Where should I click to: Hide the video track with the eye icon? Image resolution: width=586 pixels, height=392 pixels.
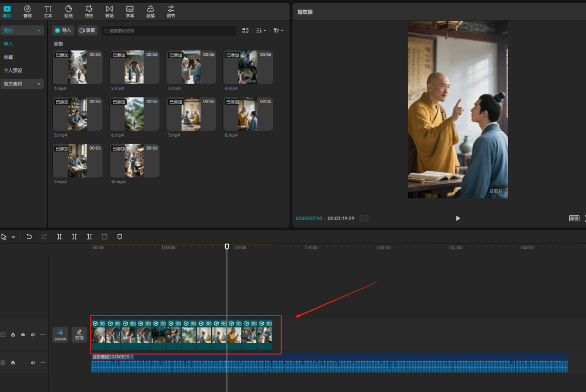pyautogui.click(x=23, y=335)
